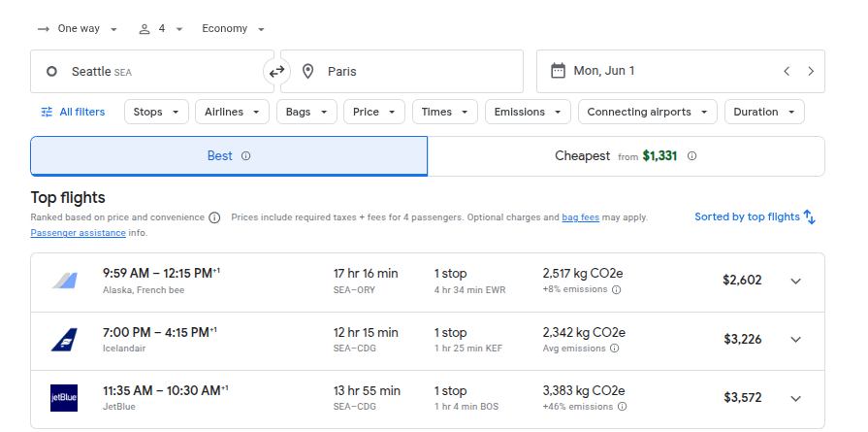
Task: Expand the Alaska, French bee flight details
Action: pyautogui.click(x=795, y=282)
